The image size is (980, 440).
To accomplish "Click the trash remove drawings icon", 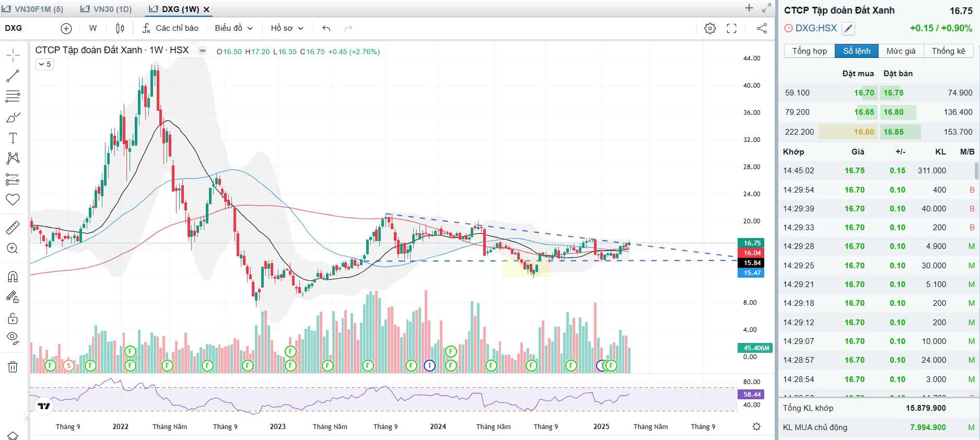I will pos(13,367).
